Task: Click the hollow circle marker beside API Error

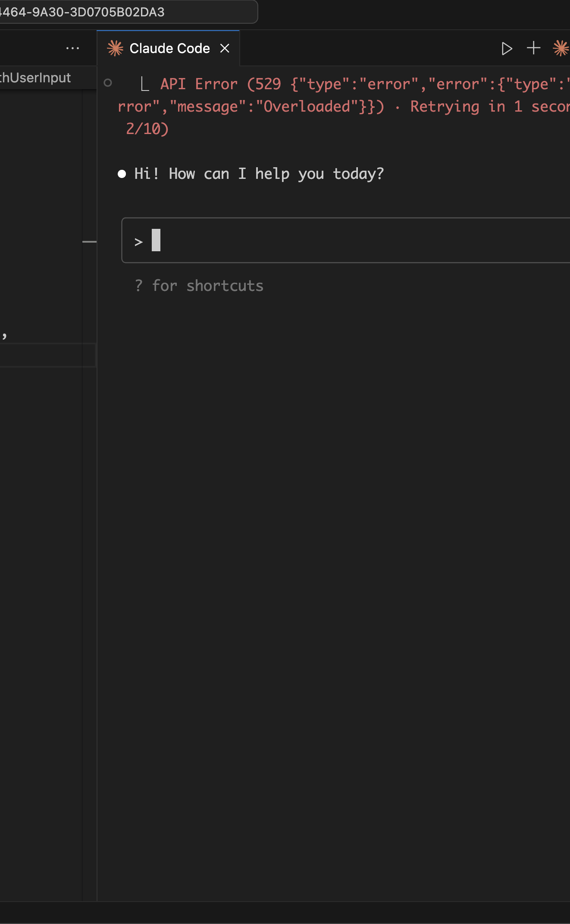Action: [x=108, y=83]
